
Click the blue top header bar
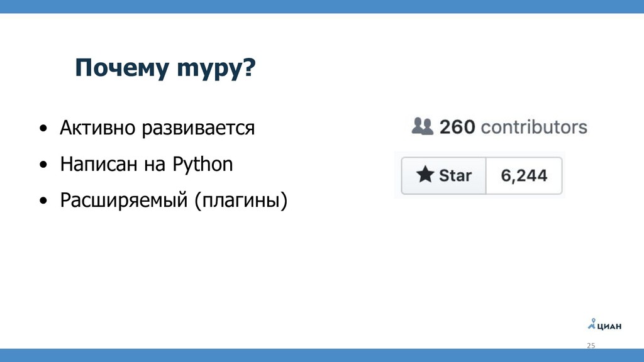click(322, 6)
